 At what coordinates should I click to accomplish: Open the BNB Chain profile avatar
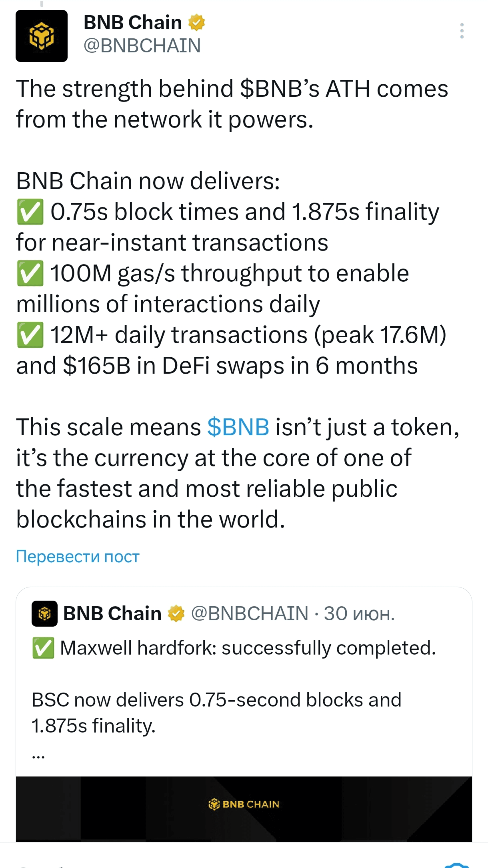[42, 36]
